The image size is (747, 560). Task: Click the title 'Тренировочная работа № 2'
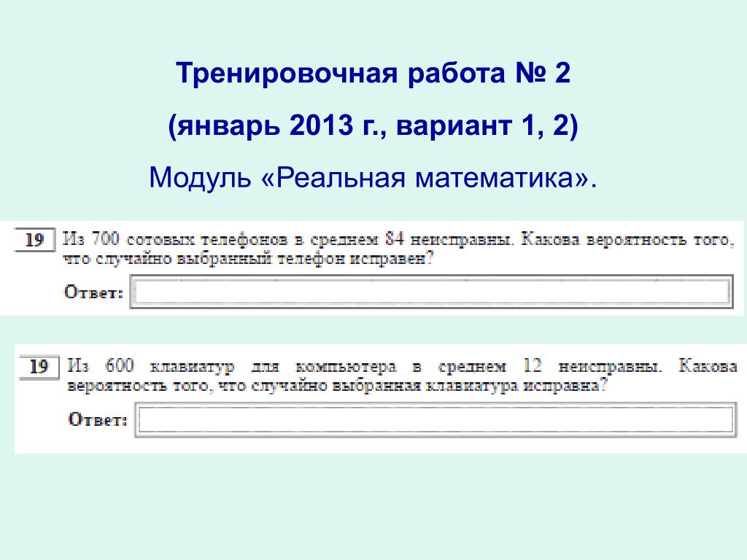(x=373, y=74)
